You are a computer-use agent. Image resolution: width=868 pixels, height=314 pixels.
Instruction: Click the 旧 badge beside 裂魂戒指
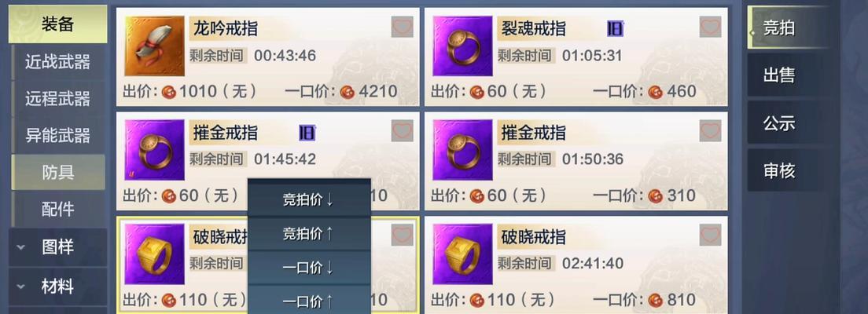pos(616,29)
